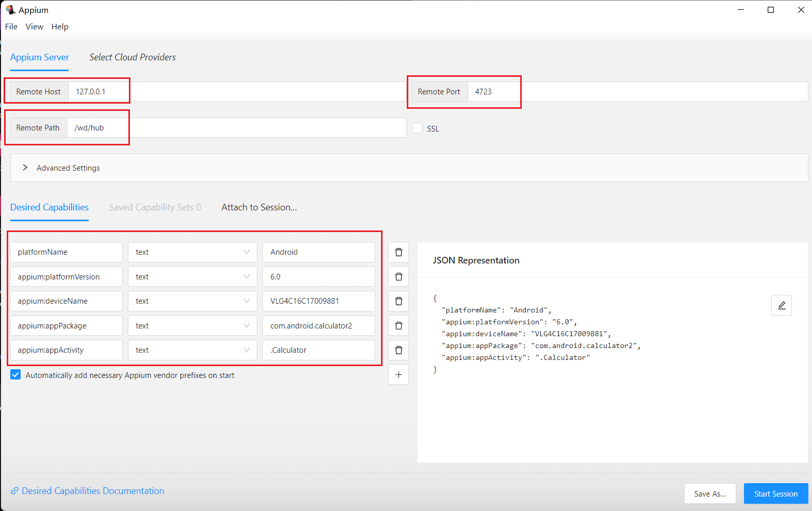Click the appium:deviceName name field
The image size is (812, 511).
click(x=67, y=301)
